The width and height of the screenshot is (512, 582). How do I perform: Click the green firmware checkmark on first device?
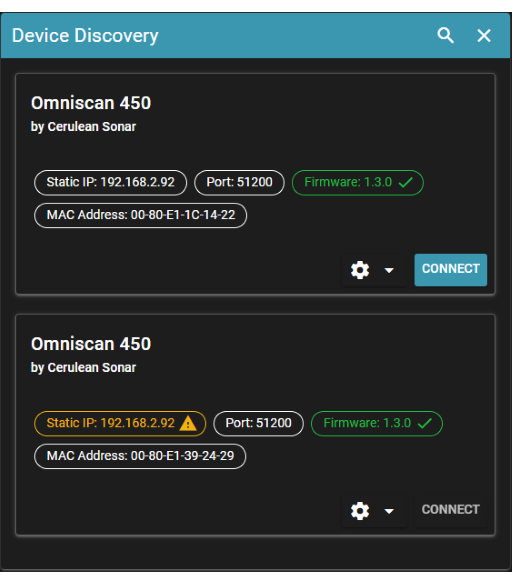(x=406, y=182)
